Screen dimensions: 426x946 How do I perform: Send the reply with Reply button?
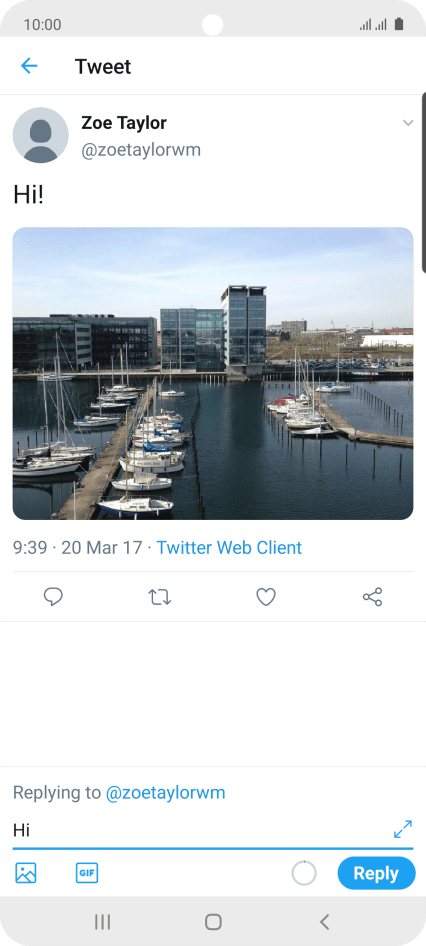(377, 873)
